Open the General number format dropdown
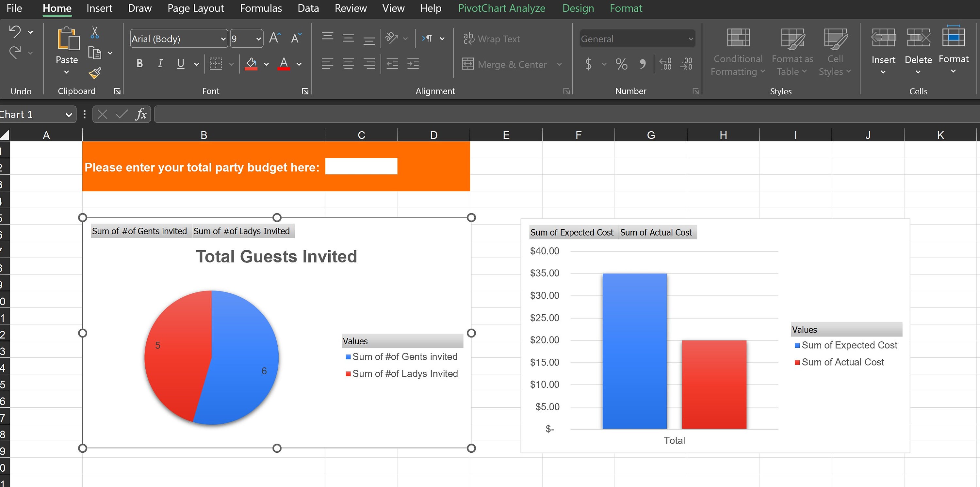Viewport: 980px width, 487px height. pos(637,39)
